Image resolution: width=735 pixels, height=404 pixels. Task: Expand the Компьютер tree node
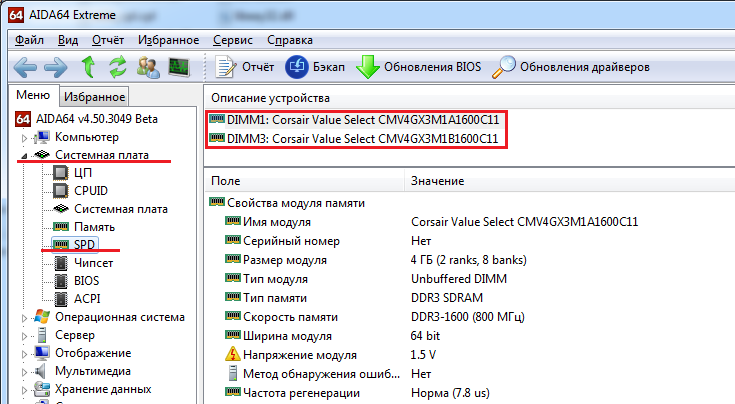pyautogui.click(x=24, y=138)
